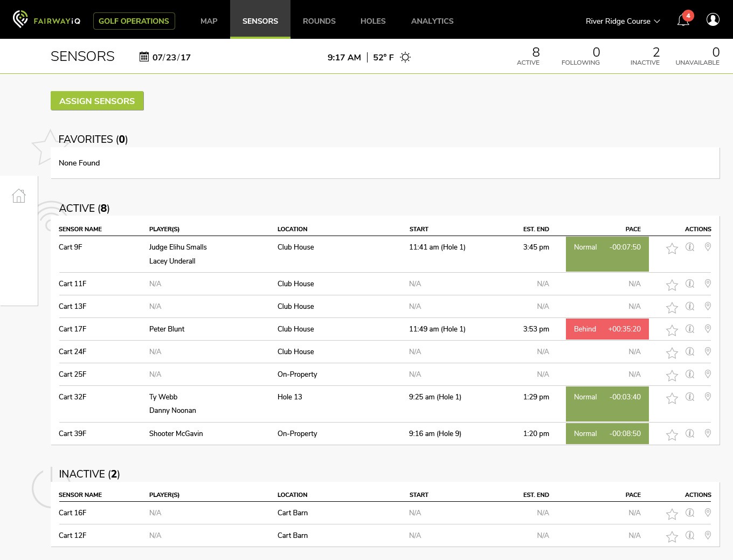The width and height of the screenshot is (733, 560).
Task: Open the Analytics tab
Action: pos(432,21)
